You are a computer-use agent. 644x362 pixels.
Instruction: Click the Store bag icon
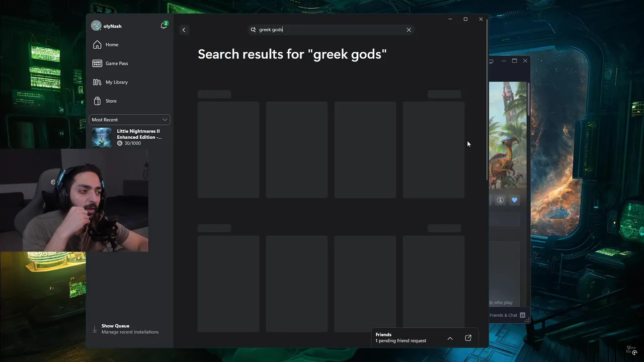coord(97,101)
